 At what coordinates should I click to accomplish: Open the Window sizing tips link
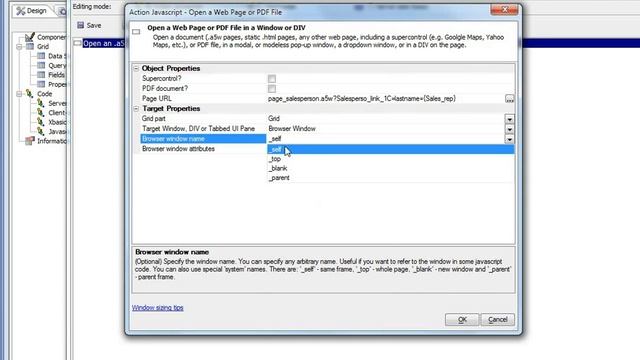coord(158,307)
